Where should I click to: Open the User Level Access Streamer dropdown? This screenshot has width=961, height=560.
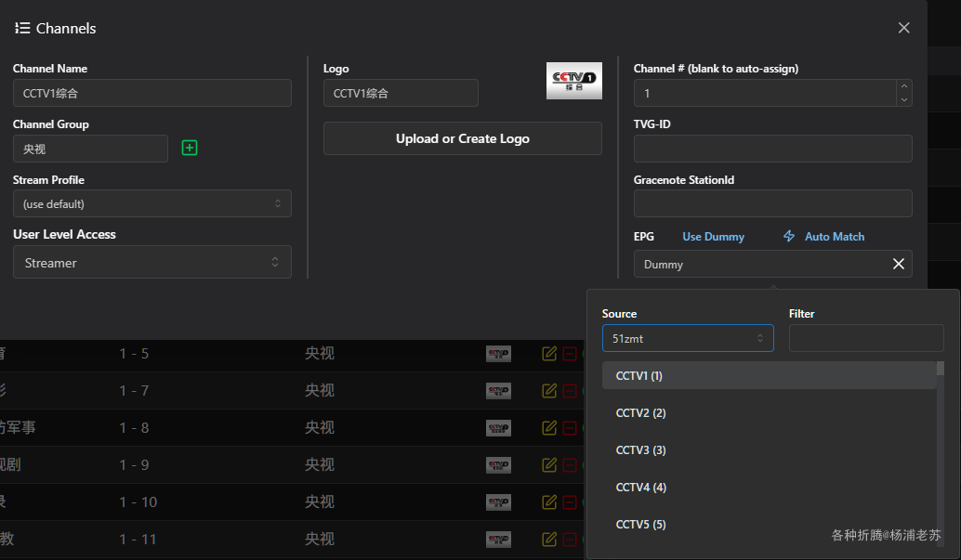[x=152, y=262]
